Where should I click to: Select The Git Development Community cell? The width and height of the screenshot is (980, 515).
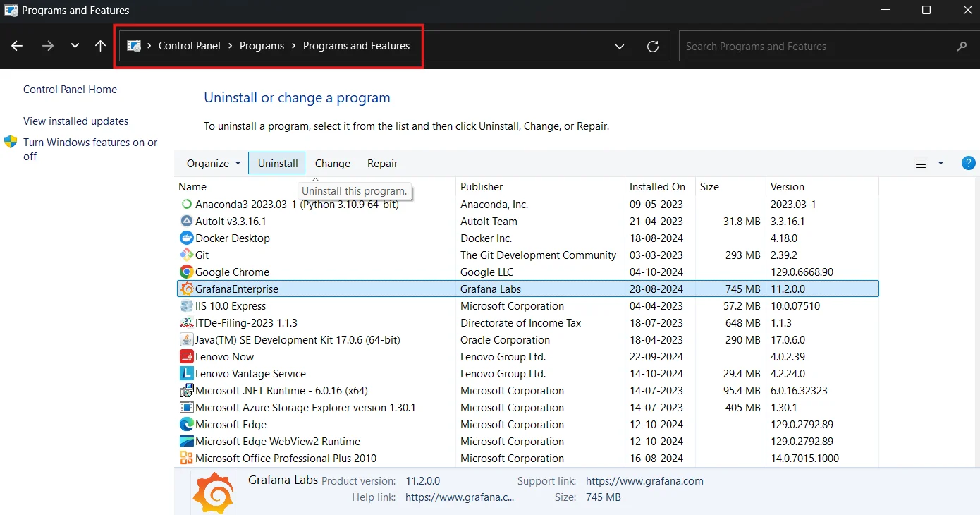coord(539,255)
